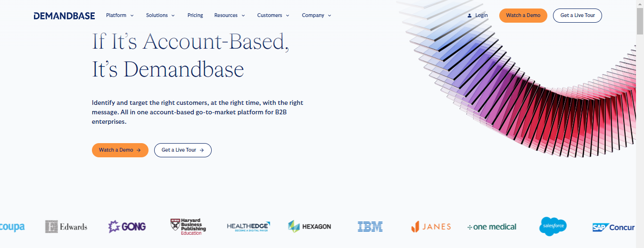The height and width of the screenshot is (248, 644).
Task: Expand the Platform dropdown menu
Action: (x=120, y=16)
